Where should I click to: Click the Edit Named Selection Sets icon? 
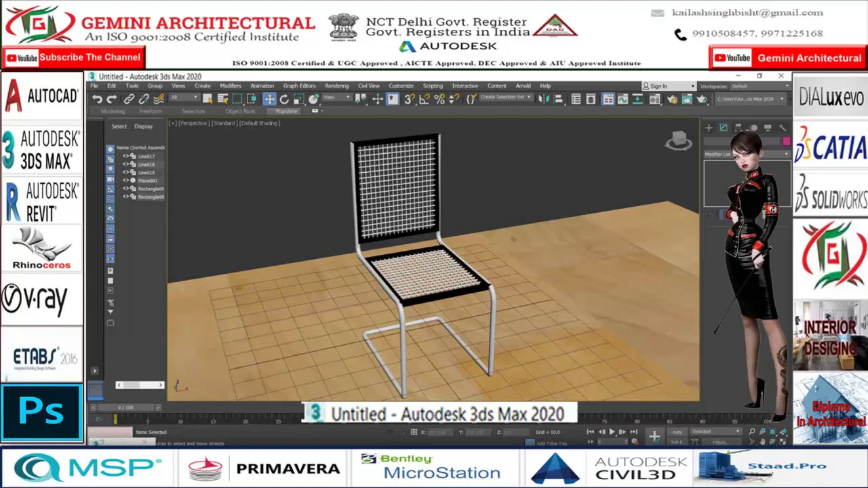click(x=471, y=100)
